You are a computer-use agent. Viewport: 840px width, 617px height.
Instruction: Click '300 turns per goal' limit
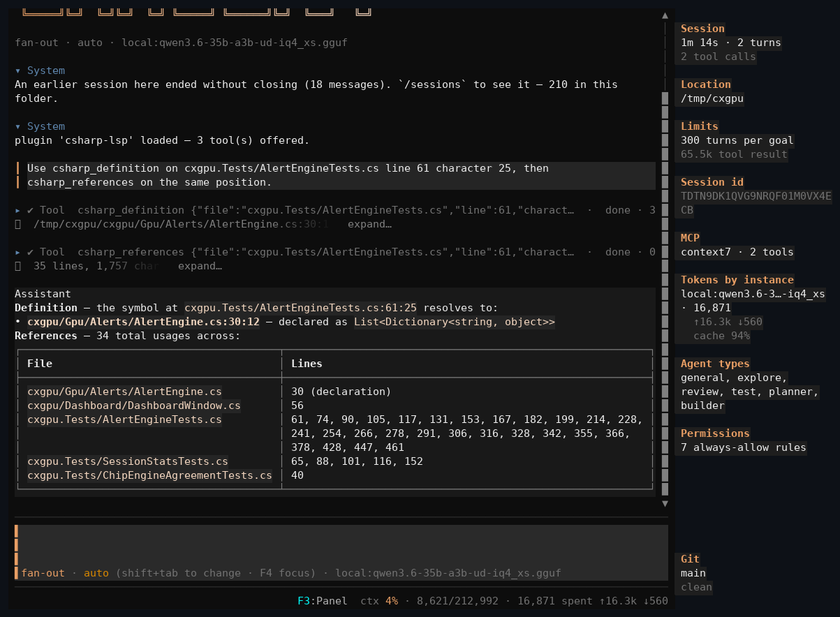click(x=737, y=140)
